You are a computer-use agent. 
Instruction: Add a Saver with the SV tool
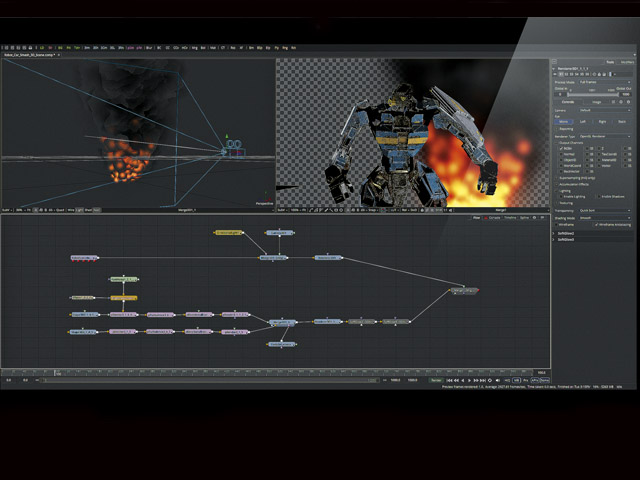[51, 48]
